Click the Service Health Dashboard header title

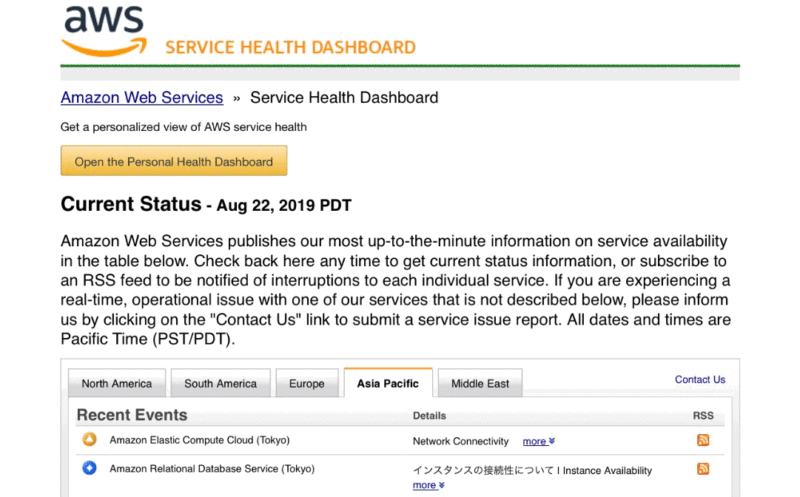(x=290, y=47)
